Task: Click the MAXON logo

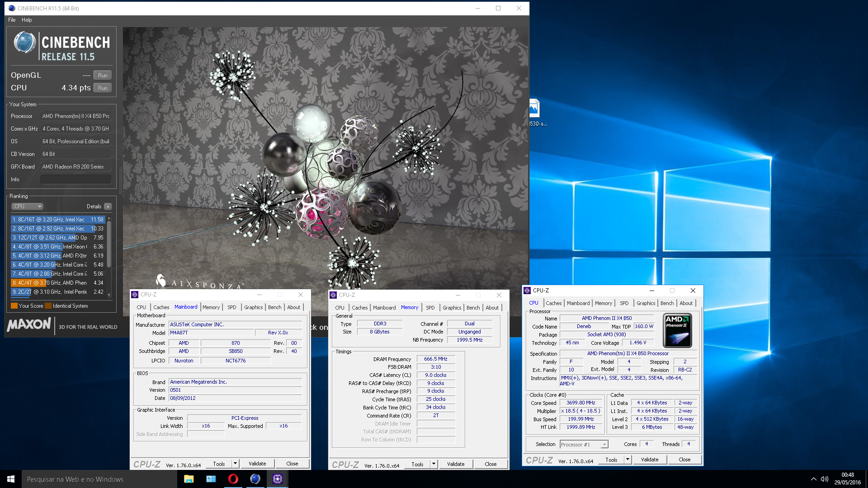Action: coord(29,324)
